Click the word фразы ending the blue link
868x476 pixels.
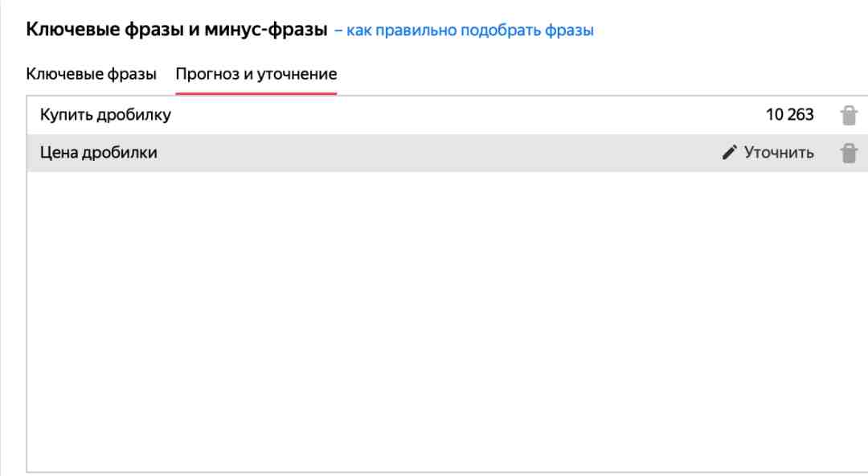coord(569,31)
